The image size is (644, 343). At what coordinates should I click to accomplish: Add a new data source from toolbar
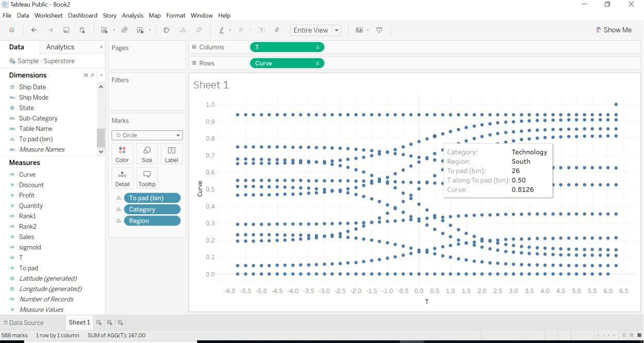pyautogui.click(x=82, y=30)
